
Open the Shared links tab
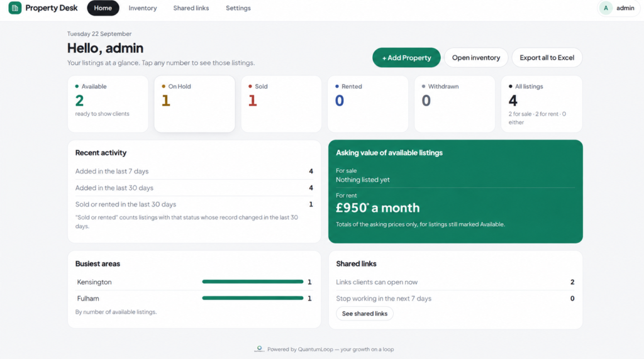point(191,8)
